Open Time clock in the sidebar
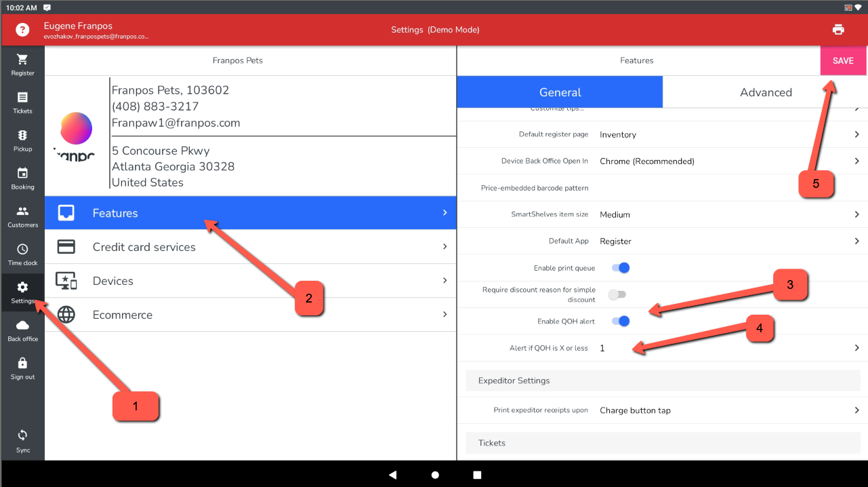 coord(22,254)
